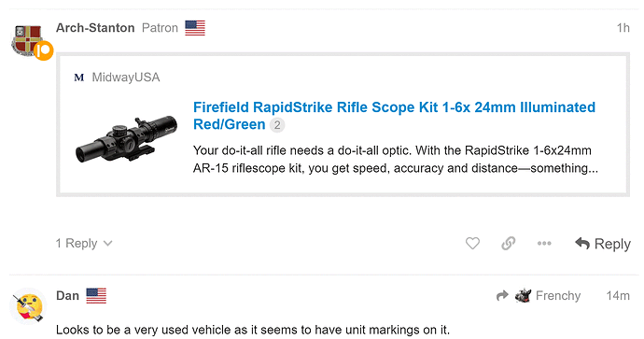Click the Reply arrow button
Viewport: 644px width, 339px height.
pyautogui.click(x=603, y=244)
